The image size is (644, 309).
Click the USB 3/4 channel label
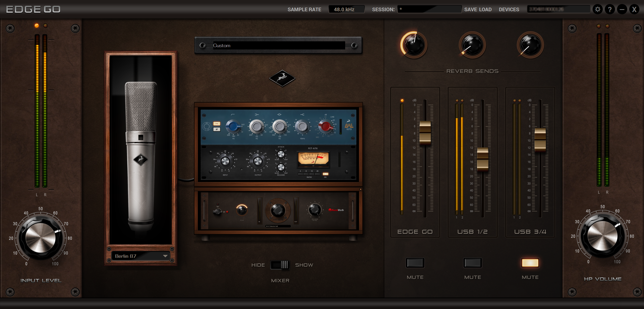pyautogui.click(x=530, y=232)
